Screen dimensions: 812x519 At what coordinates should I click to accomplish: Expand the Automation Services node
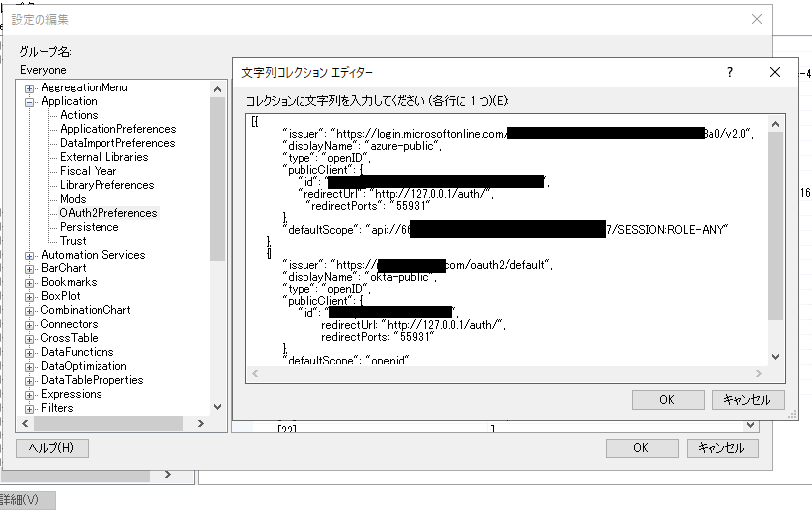30,256
